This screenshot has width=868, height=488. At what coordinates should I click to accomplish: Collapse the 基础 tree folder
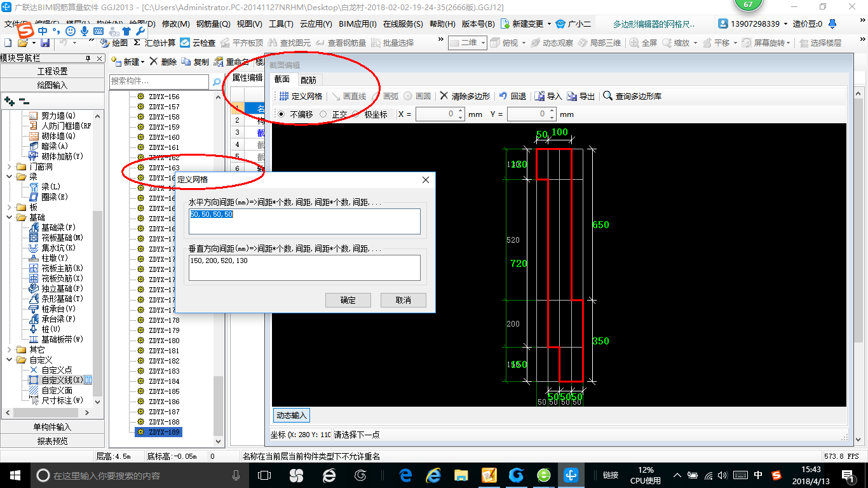click(x=8, y=217)
